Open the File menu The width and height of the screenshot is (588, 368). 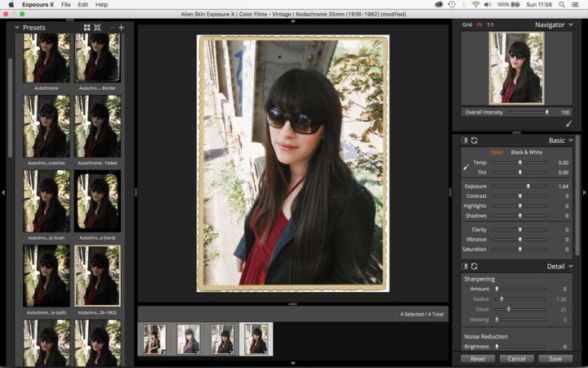65,5
